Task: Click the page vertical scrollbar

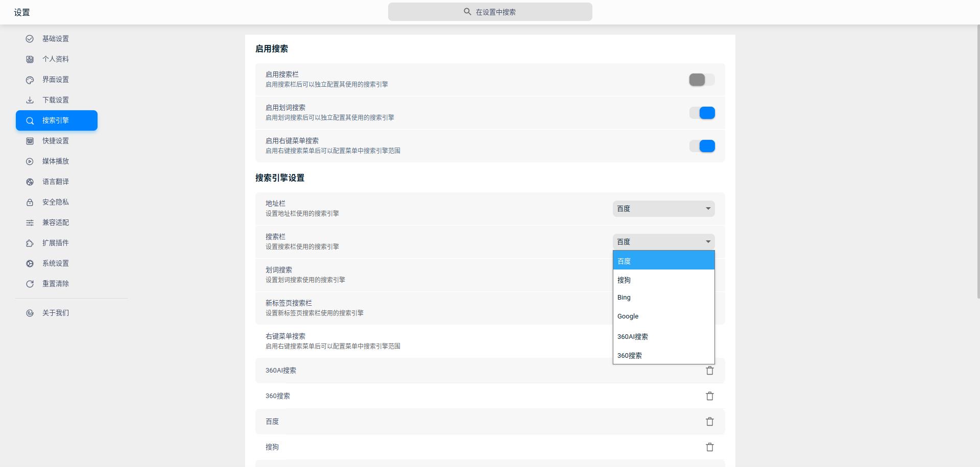Action: [978, 161]
